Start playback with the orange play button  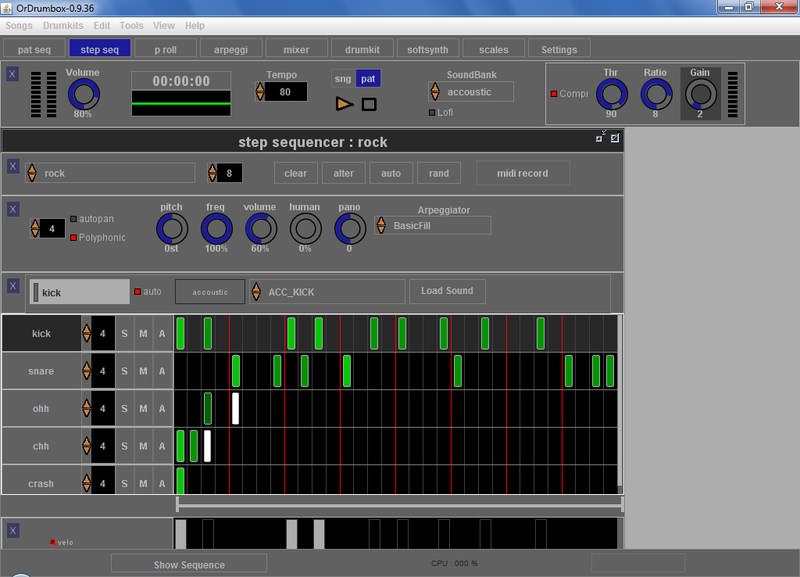[x=344, y=104]
